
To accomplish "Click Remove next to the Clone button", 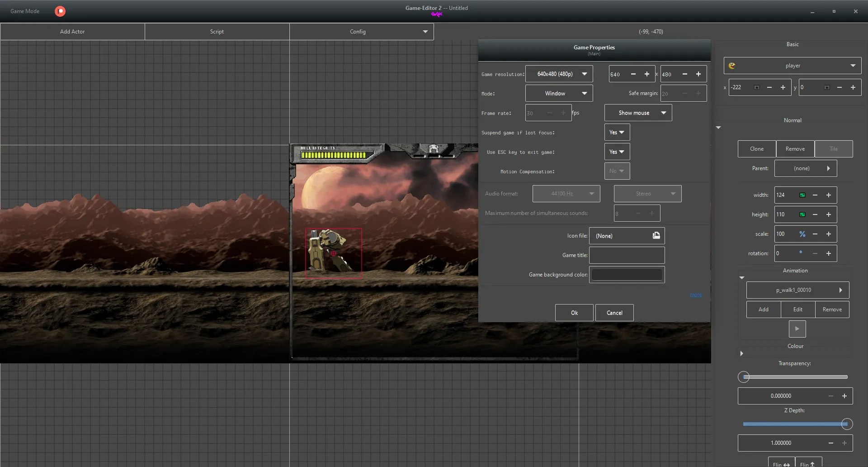I will coord(795,149).
